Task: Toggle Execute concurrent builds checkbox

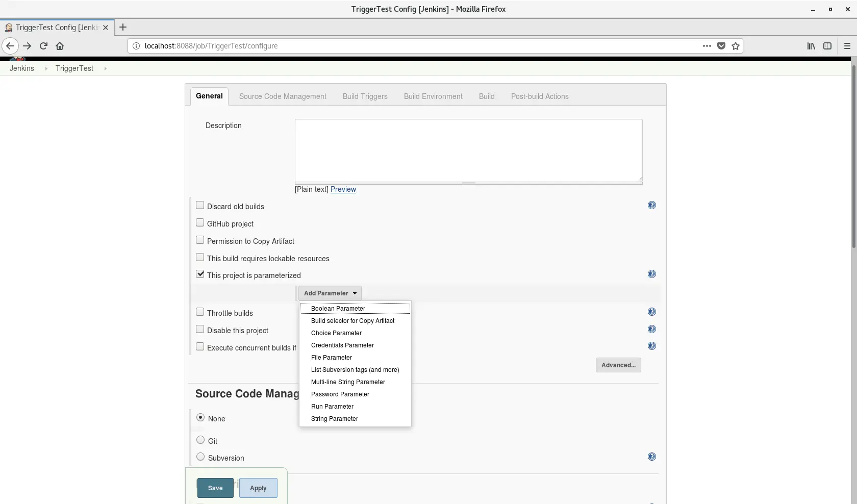Action: coord(200,346)
